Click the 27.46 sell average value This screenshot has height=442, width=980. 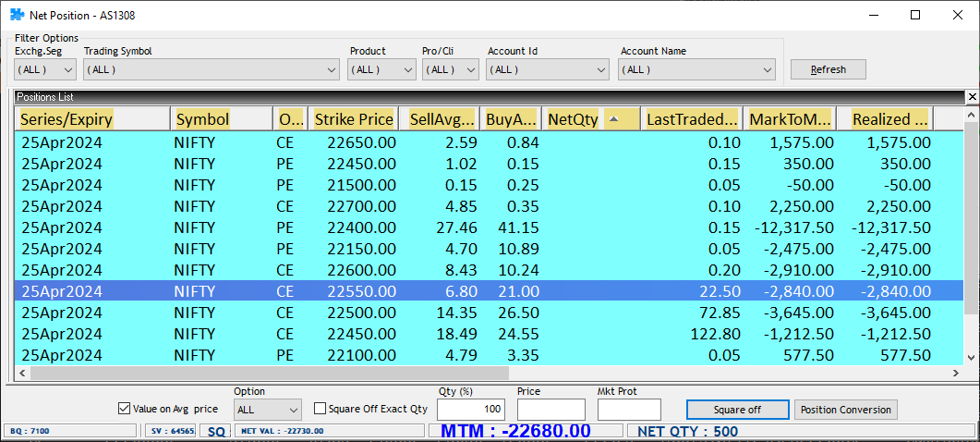point(457,227)
